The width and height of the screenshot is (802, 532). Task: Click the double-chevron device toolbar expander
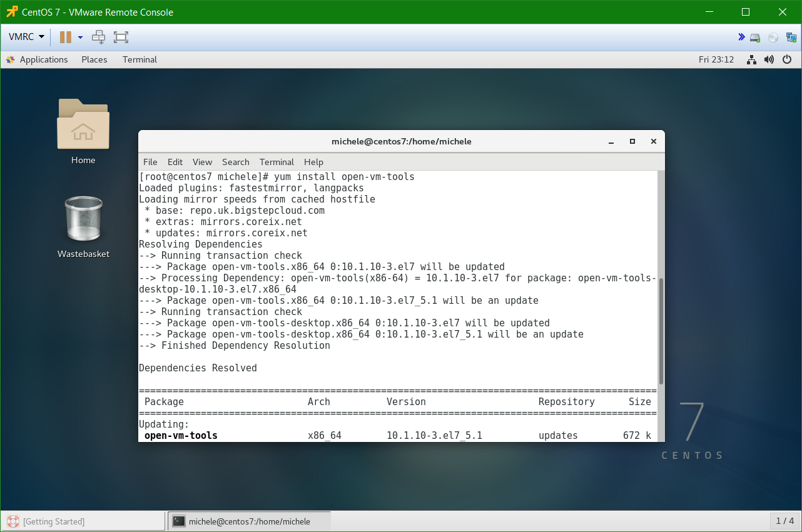[741, 37]
